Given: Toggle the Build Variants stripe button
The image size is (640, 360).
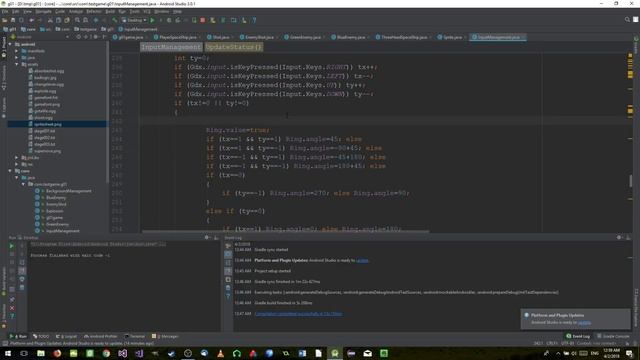Looking at the screenshot, I should tap(4, 282).
